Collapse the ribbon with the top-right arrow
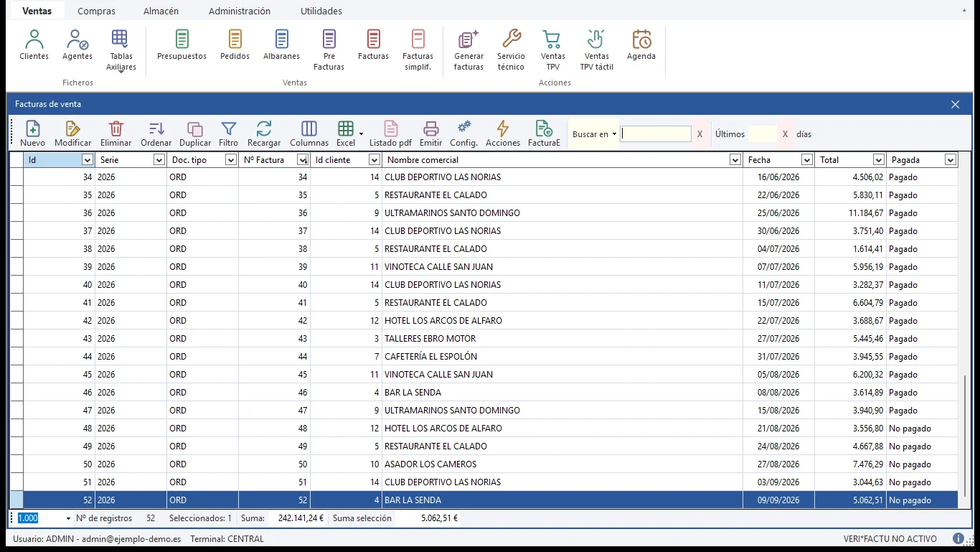The width and height of the screenshot is (980, 552). pos(963,11)
